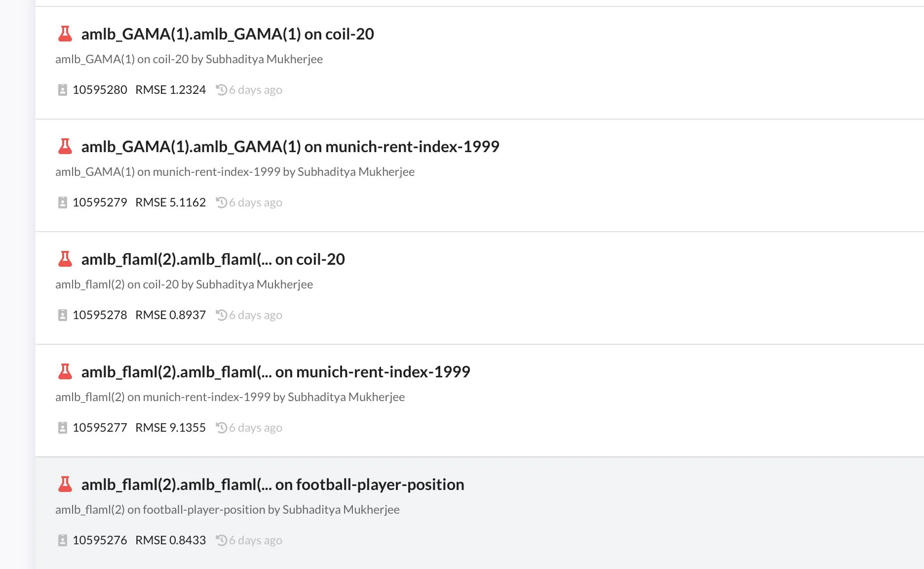924x569 pixels.
Task: Click flask icon for flaml football-player-position run
Action: click(x=65, y=484)
